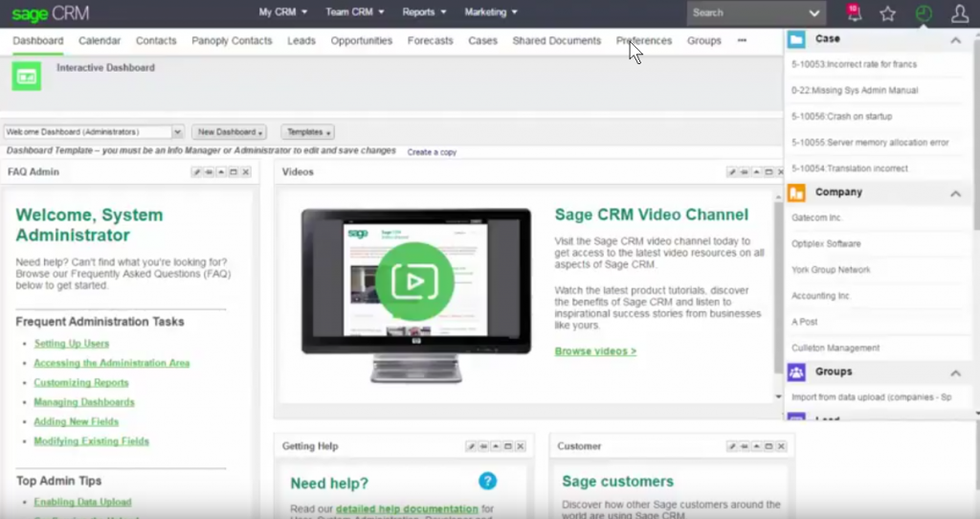Click the blue help question mark icon
The width and height of the screenshot is (980, 519).
point(487,481)
